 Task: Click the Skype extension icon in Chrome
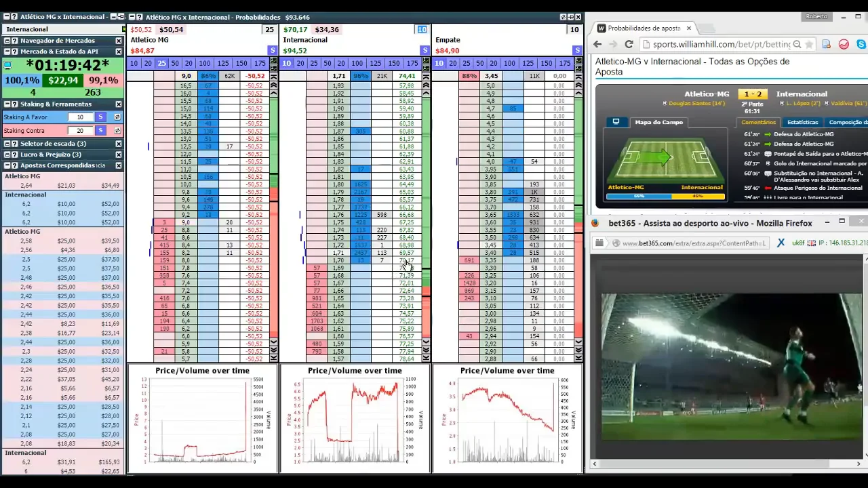(x=861, y=44)
